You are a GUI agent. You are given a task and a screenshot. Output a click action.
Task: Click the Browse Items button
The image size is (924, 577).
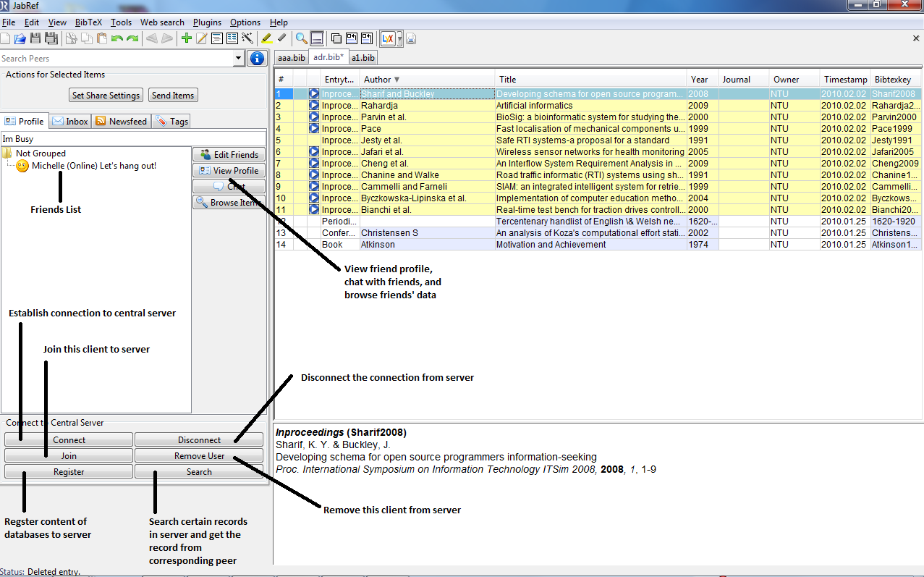(229, 203)
